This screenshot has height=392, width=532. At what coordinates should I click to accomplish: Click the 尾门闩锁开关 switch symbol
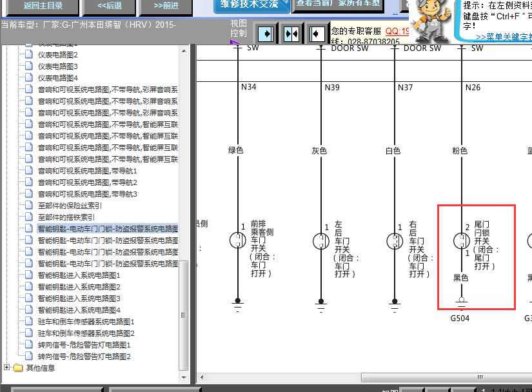pos(462,240)
